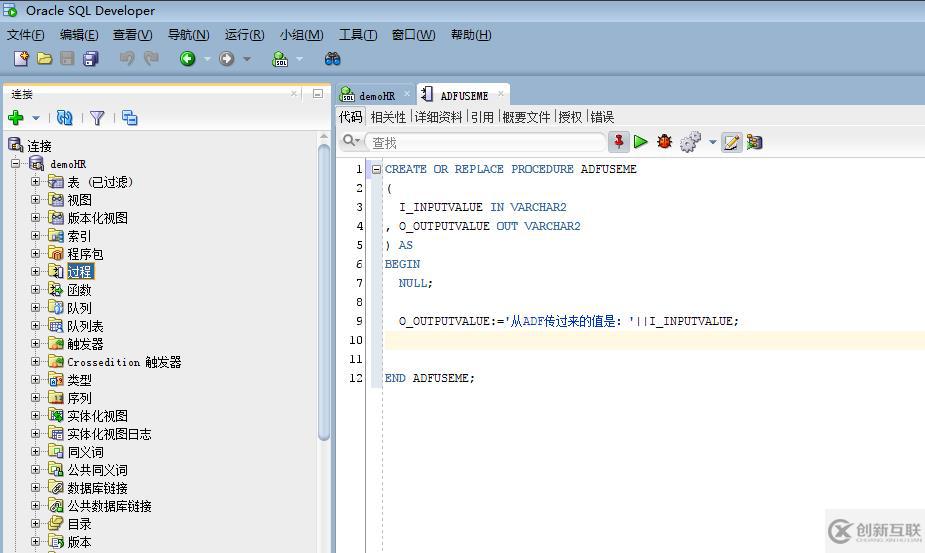Click the 查找 search input field

485,142
